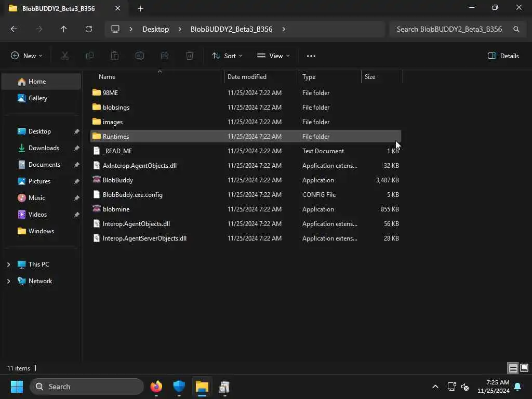Open Music in Quick access

coord(42,198)
